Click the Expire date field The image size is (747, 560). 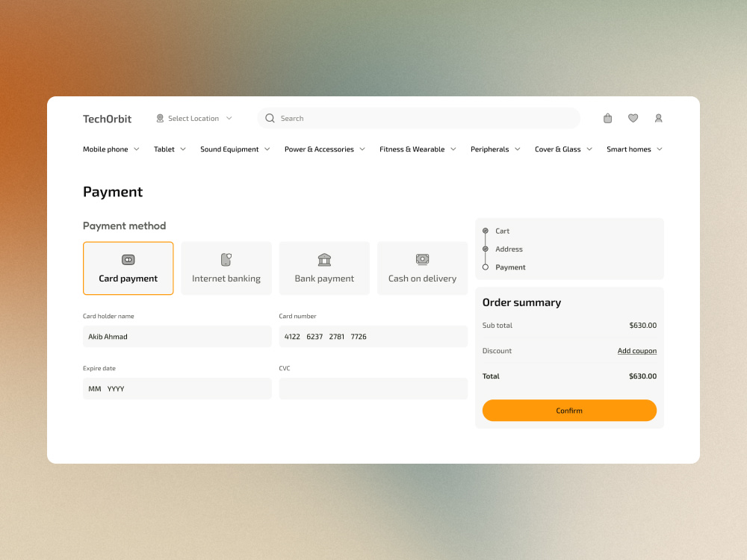tap(177, 388)
